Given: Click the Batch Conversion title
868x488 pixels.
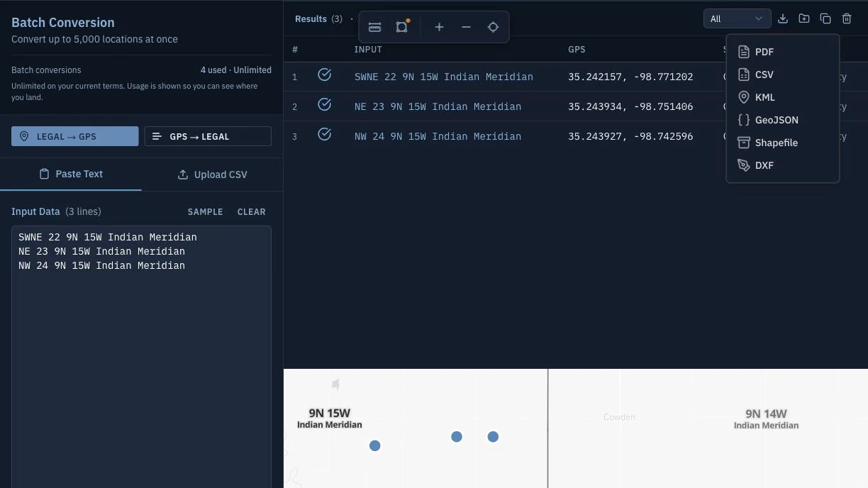Looking at the screenshot, I should pyautogui.click(x=63, y=23).
